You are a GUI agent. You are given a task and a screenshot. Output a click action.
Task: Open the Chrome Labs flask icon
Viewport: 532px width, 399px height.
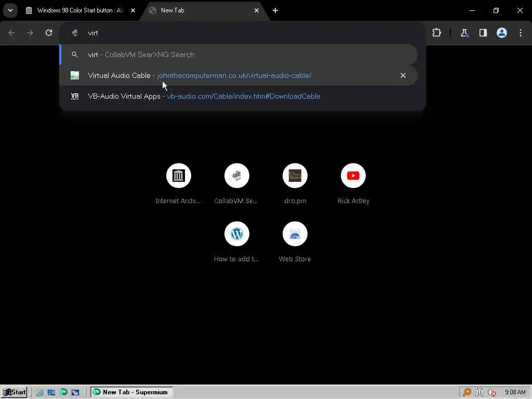464,33
